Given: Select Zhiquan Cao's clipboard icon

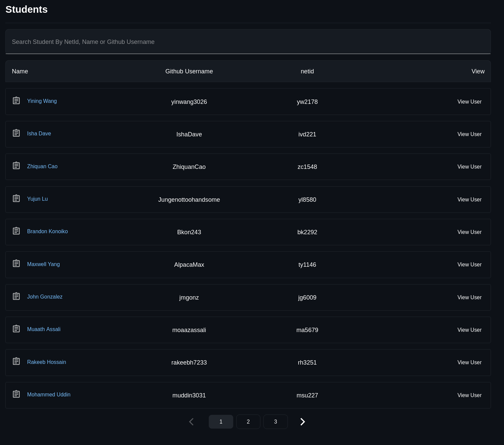Looking at the screenshot, I should [16, 165].
